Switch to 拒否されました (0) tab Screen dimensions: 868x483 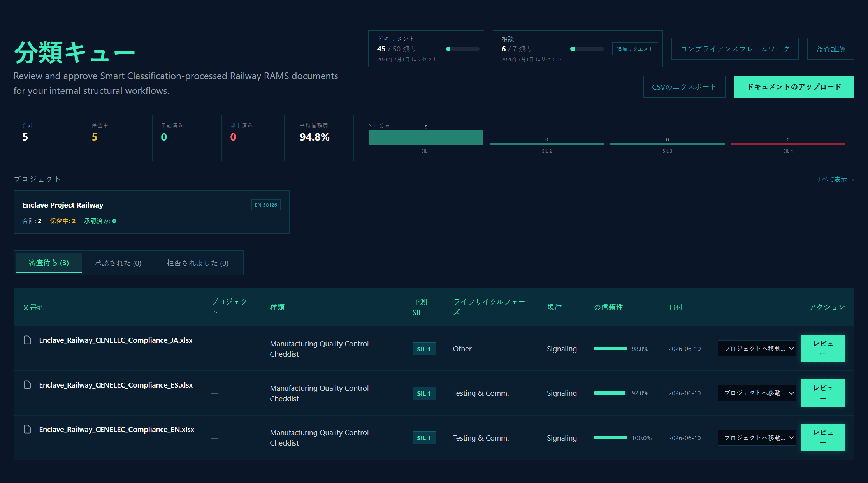click(x=197, y=263)
